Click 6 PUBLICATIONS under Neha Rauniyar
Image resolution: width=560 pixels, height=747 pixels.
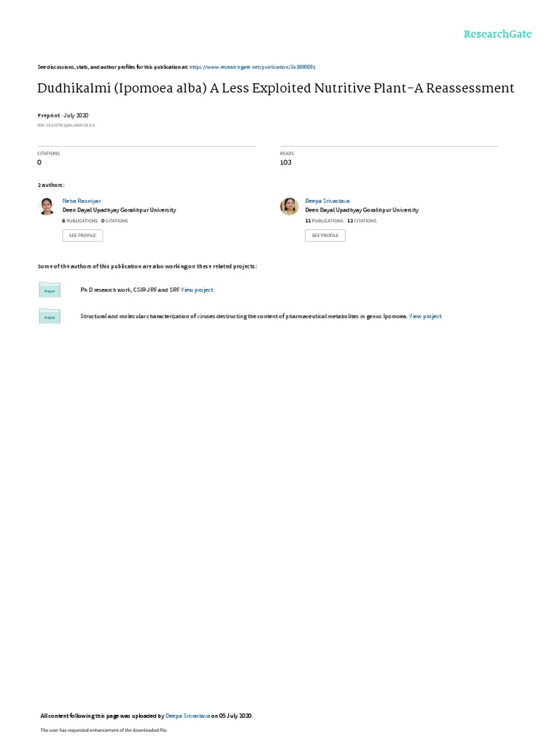click(x=80, y=221)
